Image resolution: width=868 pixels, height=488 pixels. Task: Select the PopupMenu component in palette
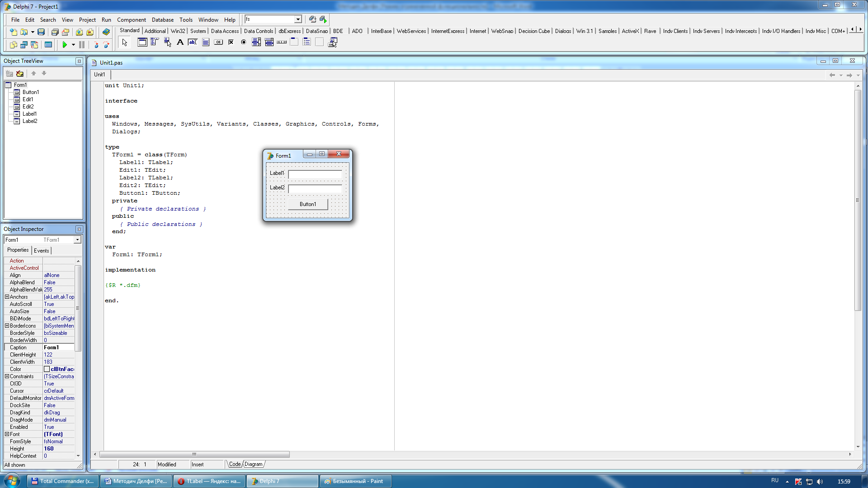(x=167, y=42)
